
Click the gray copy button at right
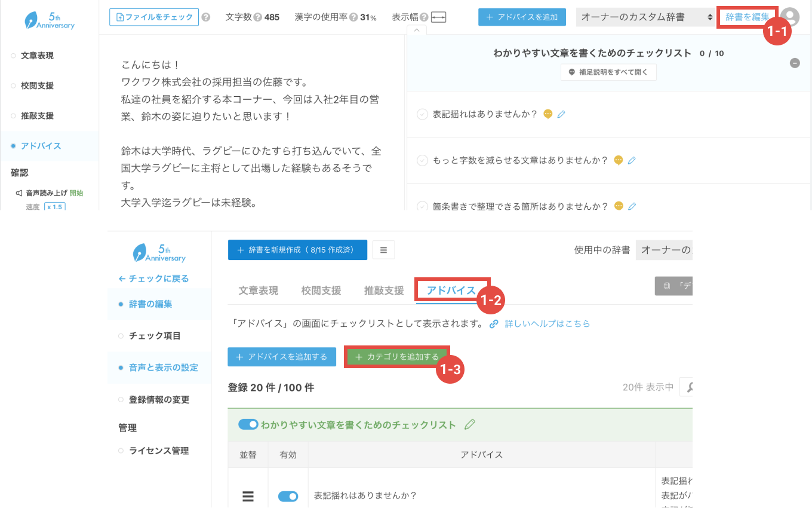673,286
